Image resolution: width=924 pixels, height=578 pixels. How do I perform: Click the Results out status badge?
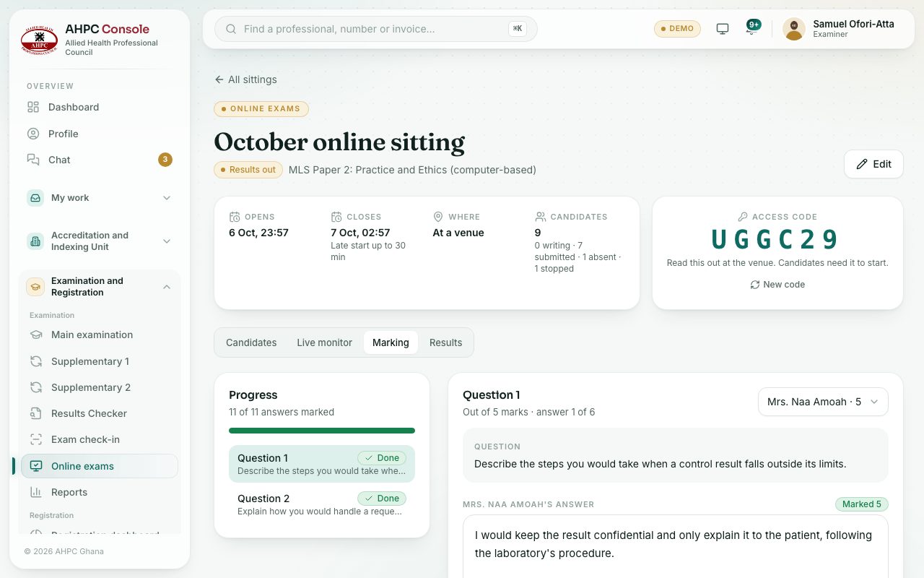[248, 170]
